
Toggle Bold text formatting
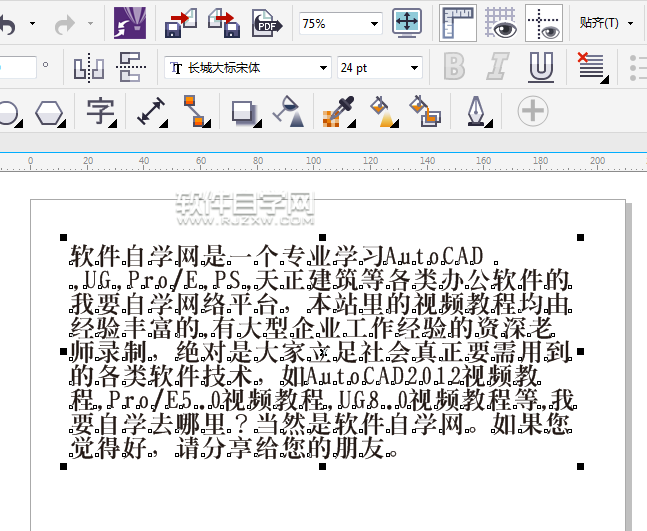coord(454,66)
